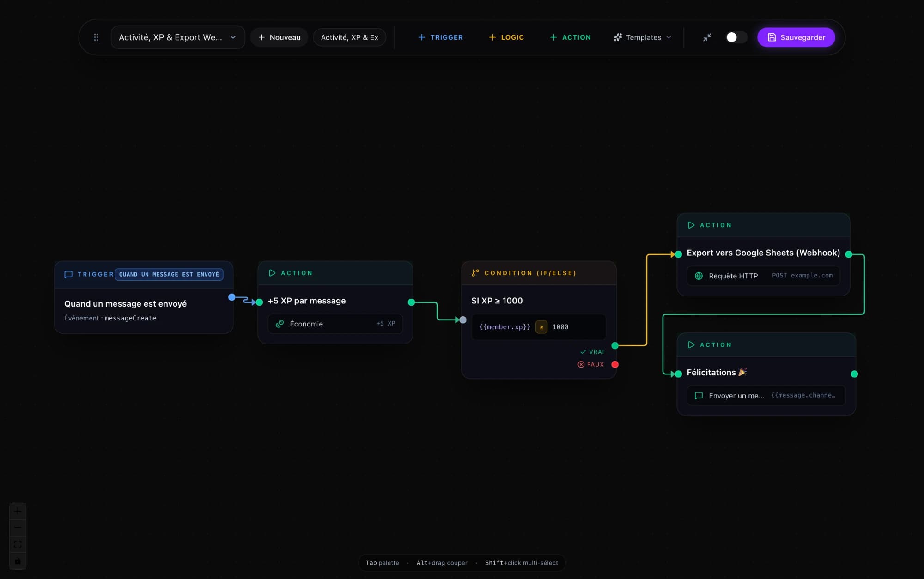Click the 'Activité, XP & Ex' name field
Screen dimensions: 924x579
click(349, 37)
